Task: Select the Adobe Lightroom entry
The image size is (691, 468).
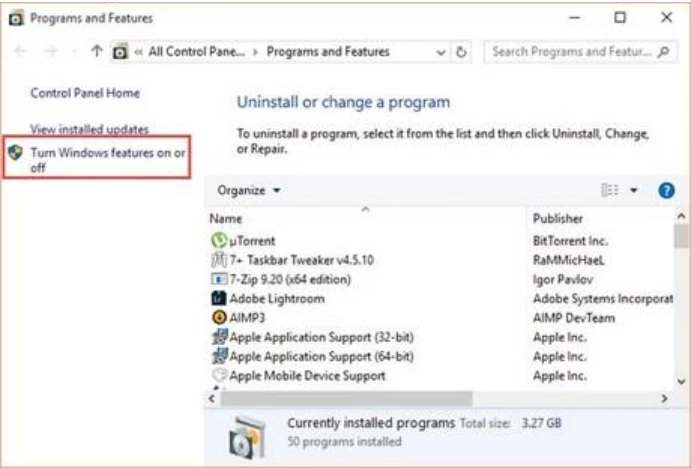Action: pyautogui.click(x=277, y=299)
